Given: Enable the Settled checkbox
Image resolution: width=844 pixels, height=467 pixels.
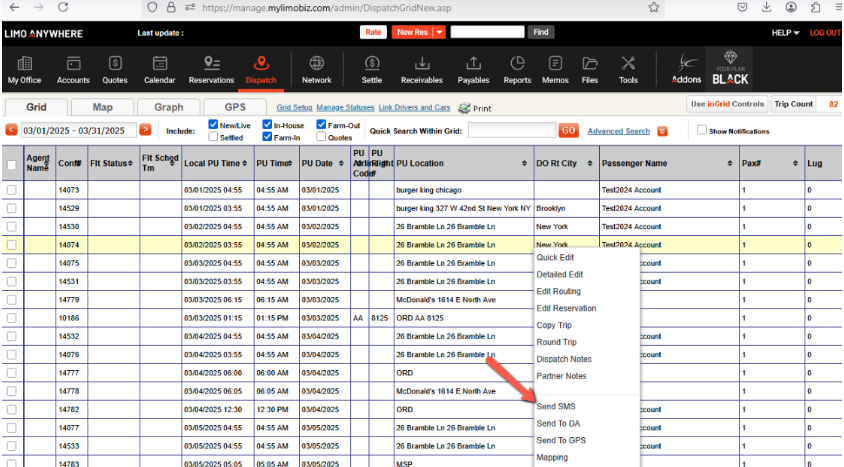Looking at the screenshot, I should (213, 137).
